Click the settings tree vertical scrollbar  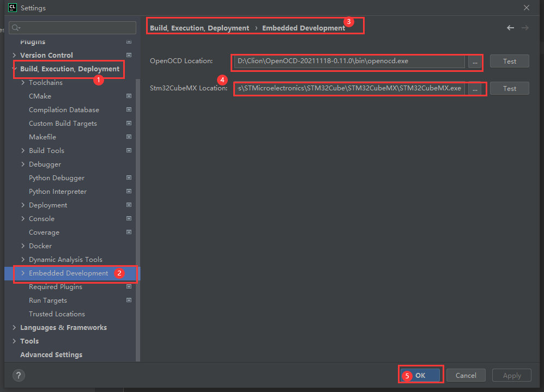pyautogui.click(x=138, y=220)
